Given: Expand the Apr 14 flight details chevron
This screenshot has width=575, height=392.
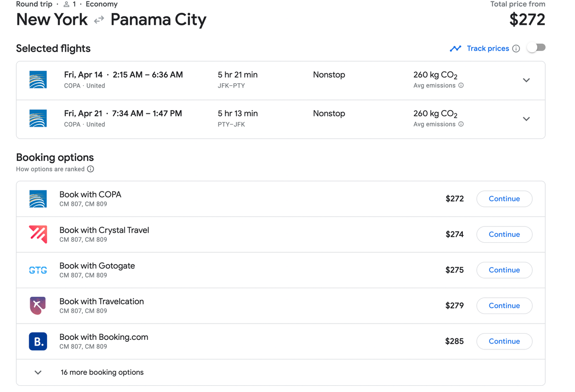Looking at the screenshot, I should point(526,80).
